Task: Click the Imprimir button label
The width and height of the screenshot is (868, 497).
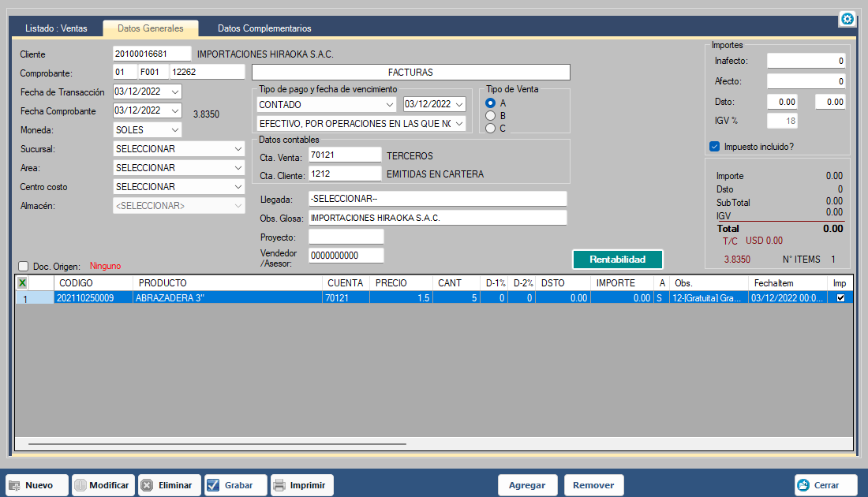Action: coord(307,485)
